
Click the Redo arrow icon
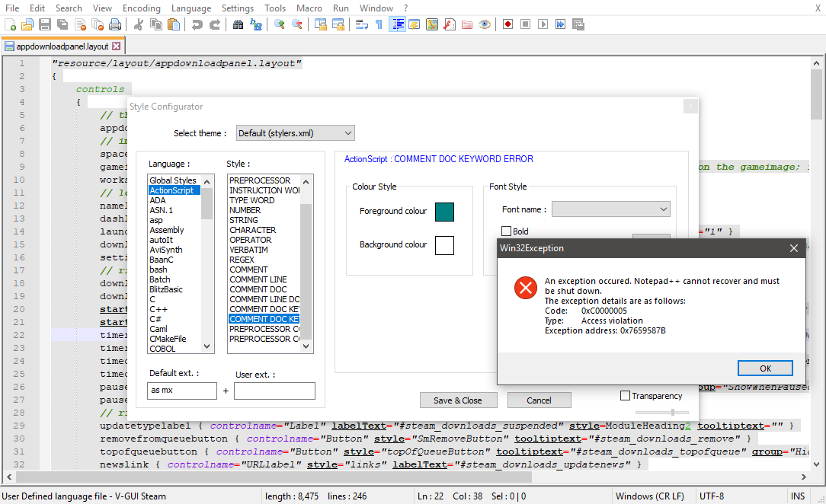(x=214, y=24)
